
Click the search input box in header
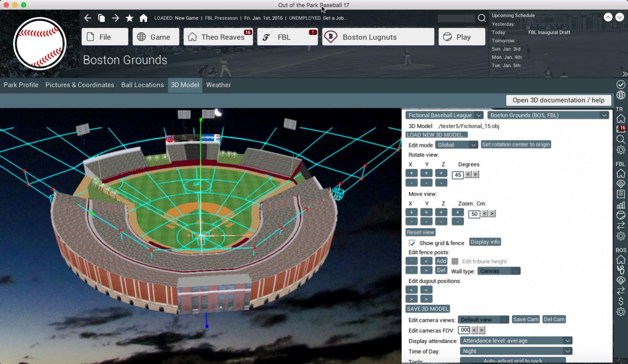[x=456, y=18]
